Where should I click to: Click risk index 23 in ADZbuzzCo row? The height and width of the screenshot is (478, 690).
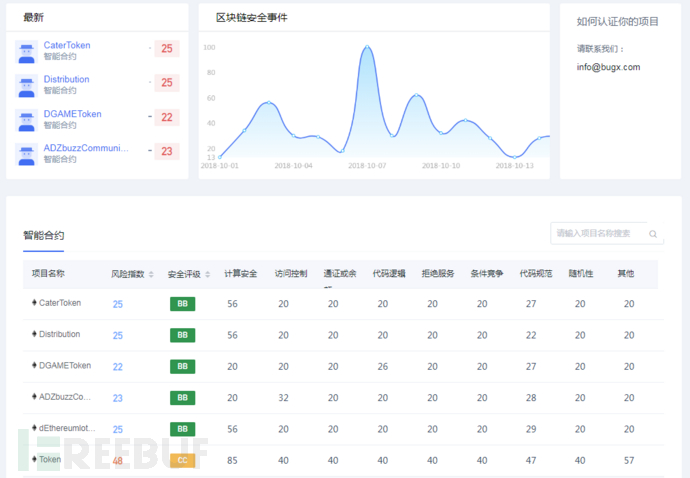tap(117, 398)
